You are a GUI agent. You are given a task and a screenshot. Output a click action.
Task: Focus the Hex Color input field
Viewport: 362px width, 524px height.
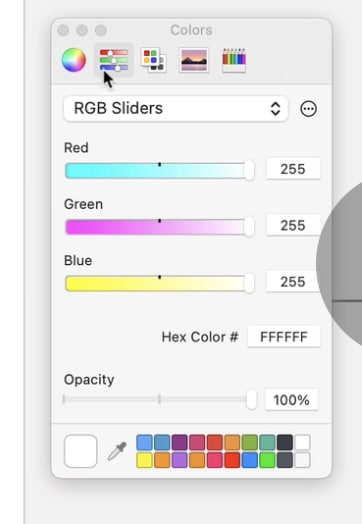pos(284,337)
